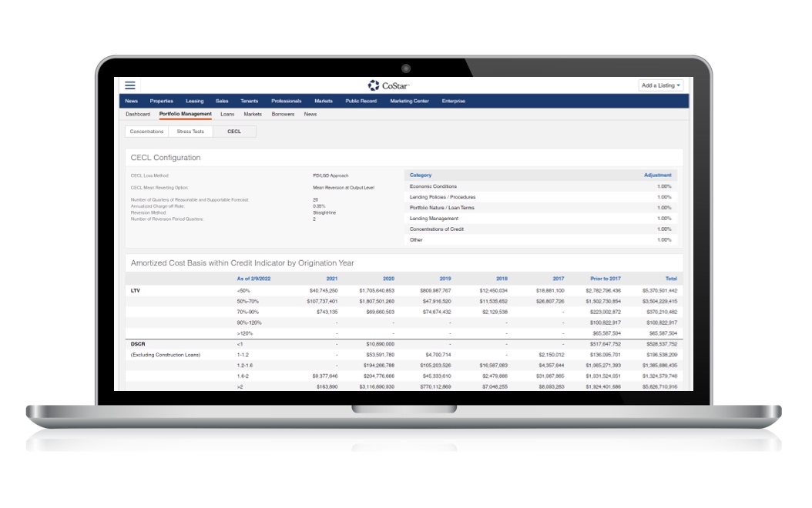
Task: Switch to Concentrations view
Action: pos(146,132)
